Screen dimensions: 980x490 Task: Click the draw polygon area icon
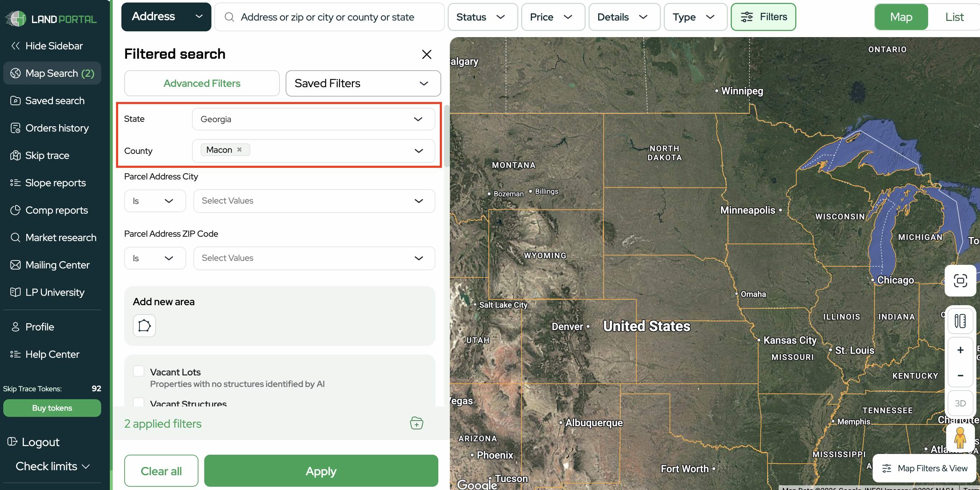144,326
